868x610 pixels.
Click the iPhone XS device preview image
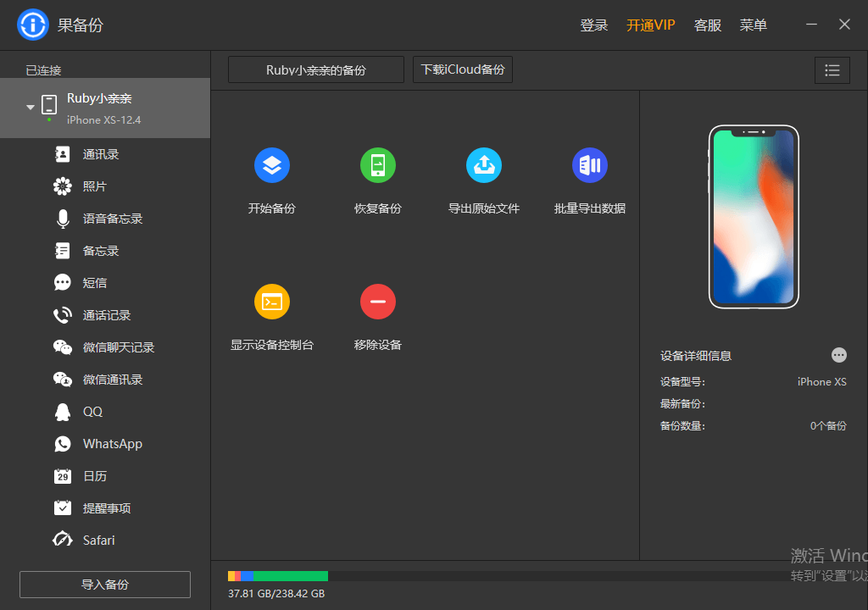click(754, 216)
